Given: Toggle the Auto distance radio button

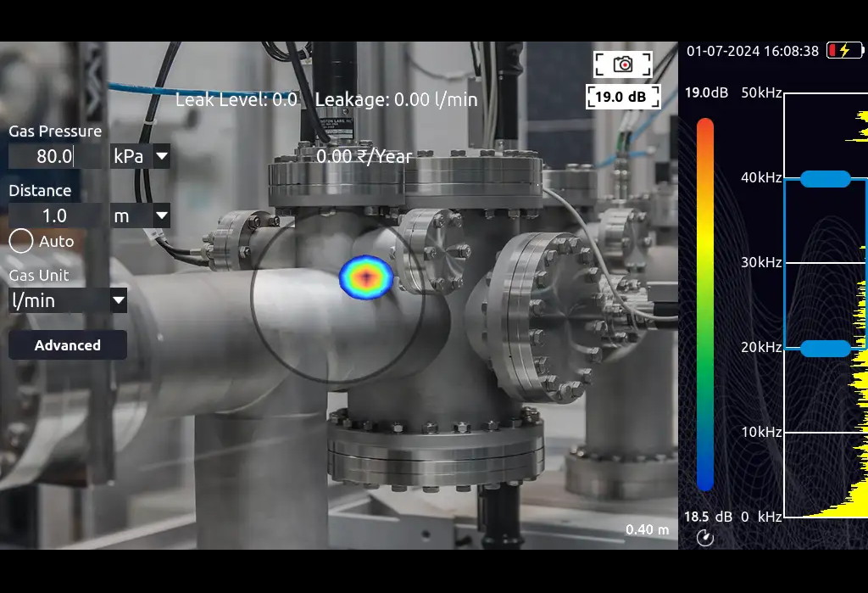Looking at the screenshot, I should (x=21, y=242).
